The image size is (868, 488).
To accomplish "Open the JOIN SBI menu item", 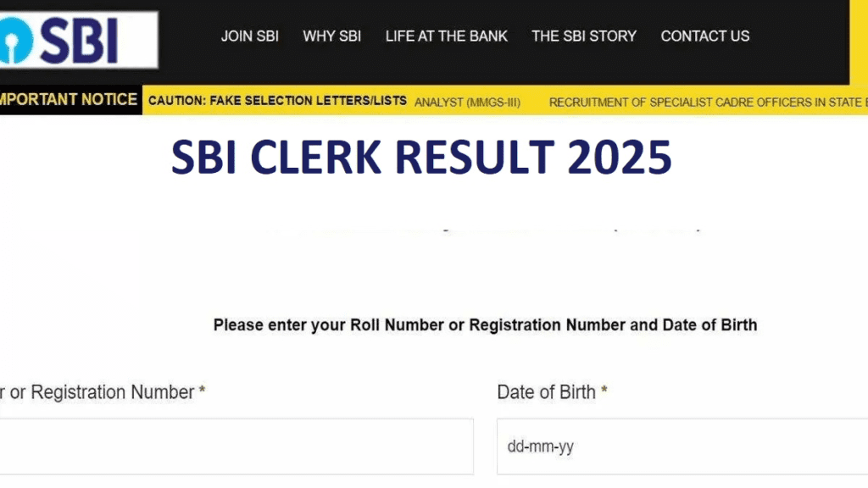I will 250,36.
